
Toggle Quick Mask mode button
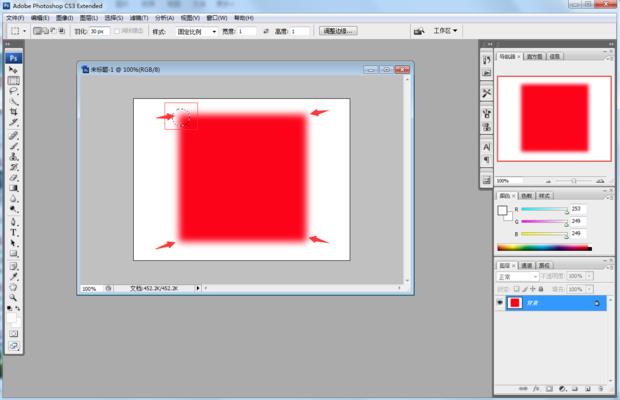pyautogui.click(x=14, y=332)
